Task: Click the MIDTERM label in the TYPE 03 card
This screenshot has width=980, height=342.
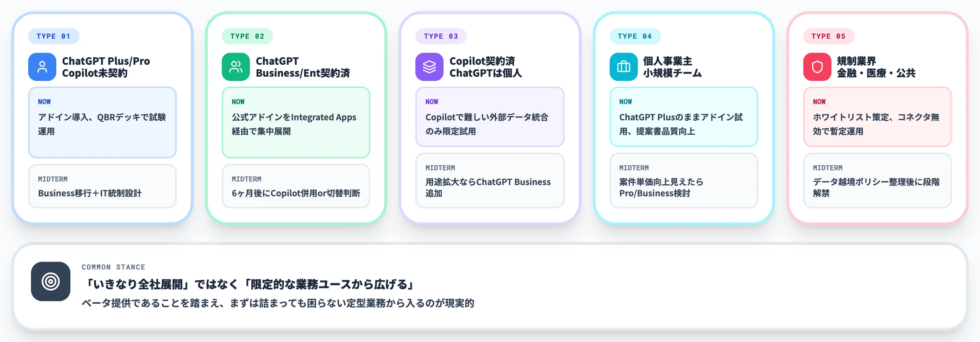Action: (440, 168)
